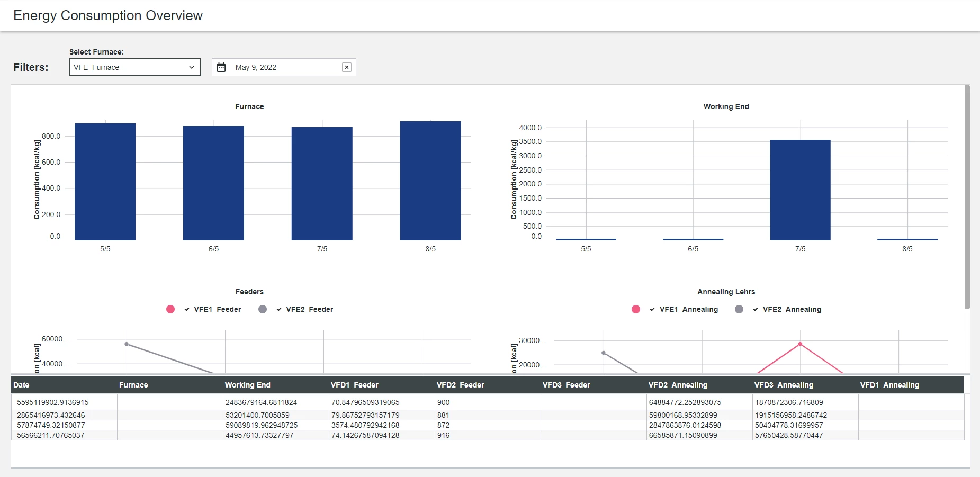Clear the date with the x button
Viewport: 980px width, 477px height.
(347, 67)
